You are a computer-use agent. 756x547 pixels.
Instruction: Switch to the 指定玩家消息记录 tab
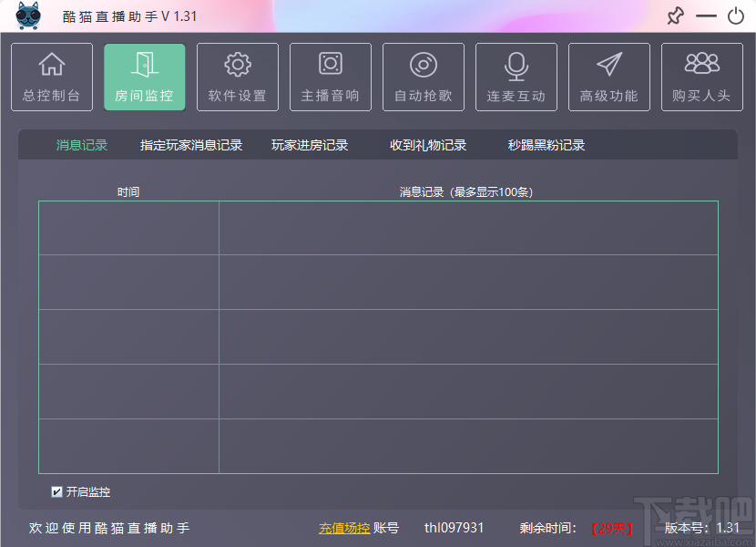[191, 145]
